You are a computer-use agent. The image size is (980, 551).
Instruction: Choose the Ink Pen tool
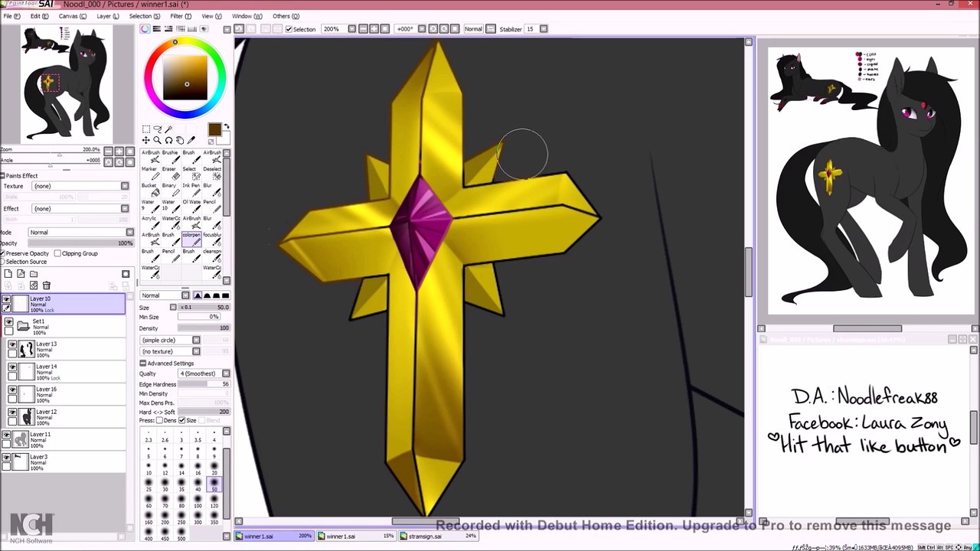[x=192, y=190]
